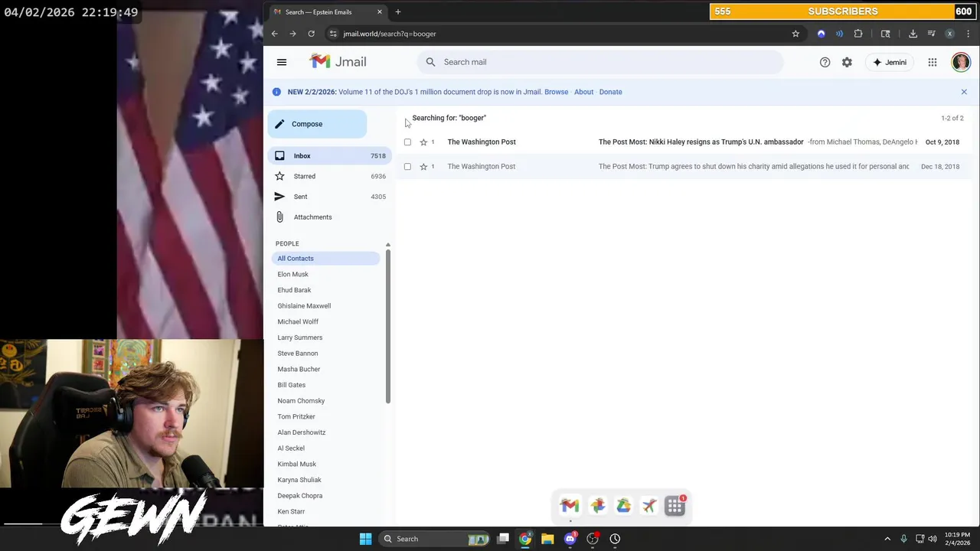Open the Inbox folder

330,156
